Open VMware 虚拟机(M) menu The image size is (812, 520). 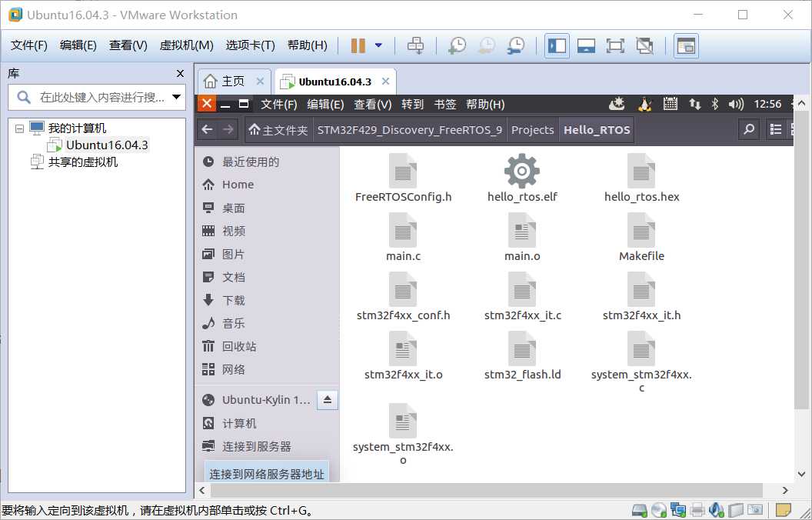[x=186, y=45]
